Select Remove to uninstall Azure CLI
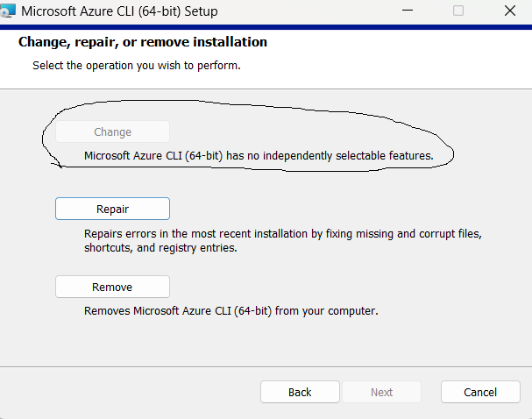 pos(113,287)
